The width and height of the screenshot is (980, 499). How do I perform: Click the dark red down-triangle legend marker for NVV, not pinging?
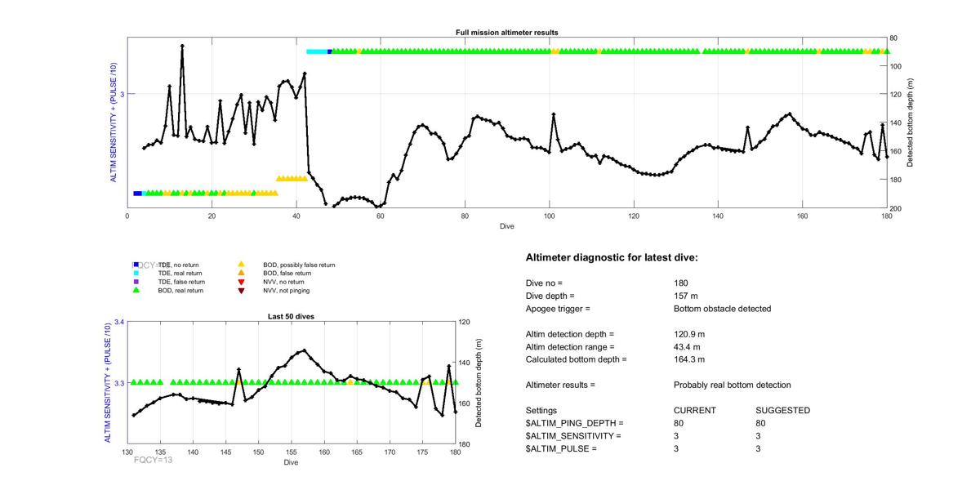click(241, 291)
